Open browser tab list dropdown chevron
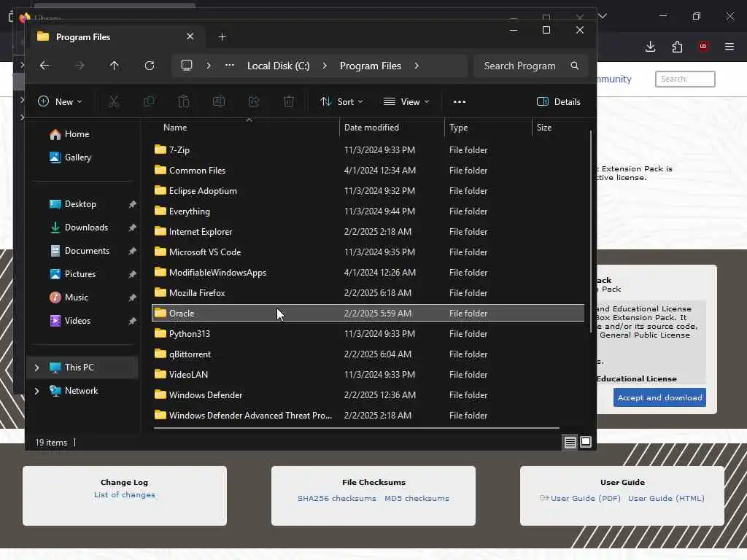 tap(603, 16)
